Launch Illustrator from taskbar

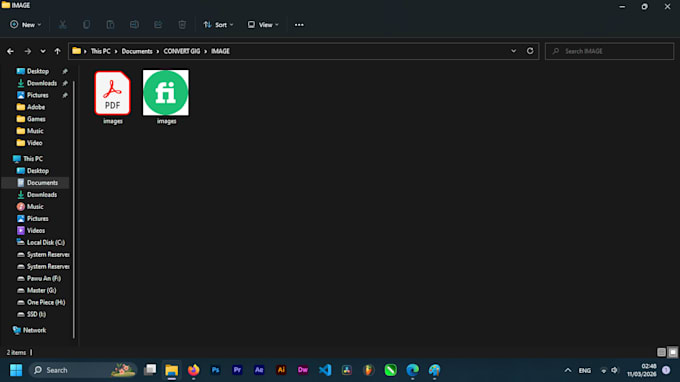281,370
